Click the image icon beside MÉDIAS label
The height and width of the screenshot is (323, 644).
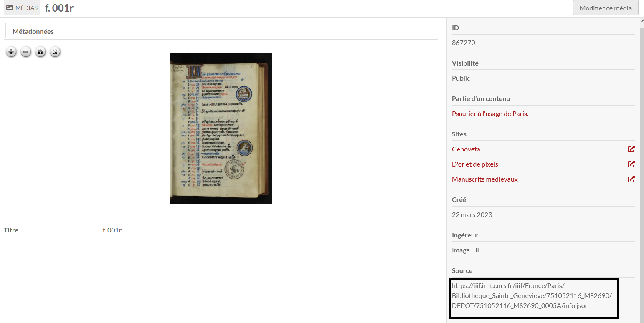pyautogui.click(x=9, y=8)
